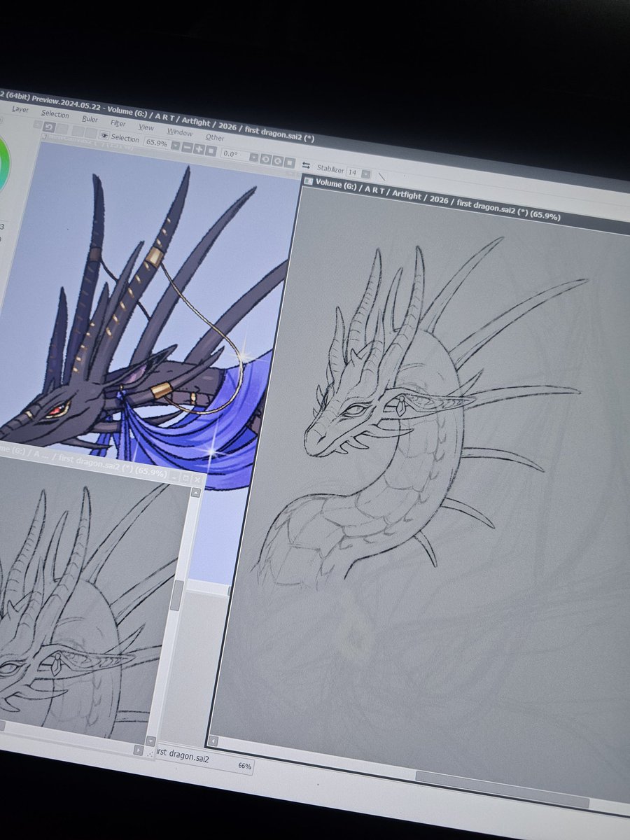
Task: Click the small window's vertical scrollbar thumb
Action: pos(176,594)
